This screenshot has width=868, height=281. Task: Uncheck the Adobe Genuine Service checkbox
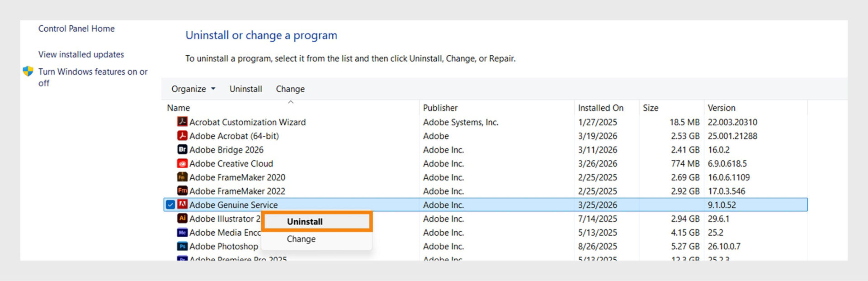pos(170,205)
